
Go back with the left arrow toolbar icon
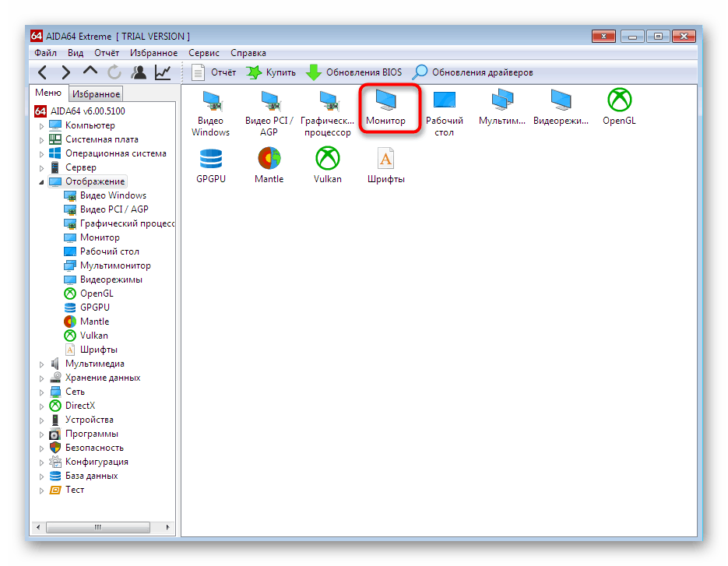[43, 72]
